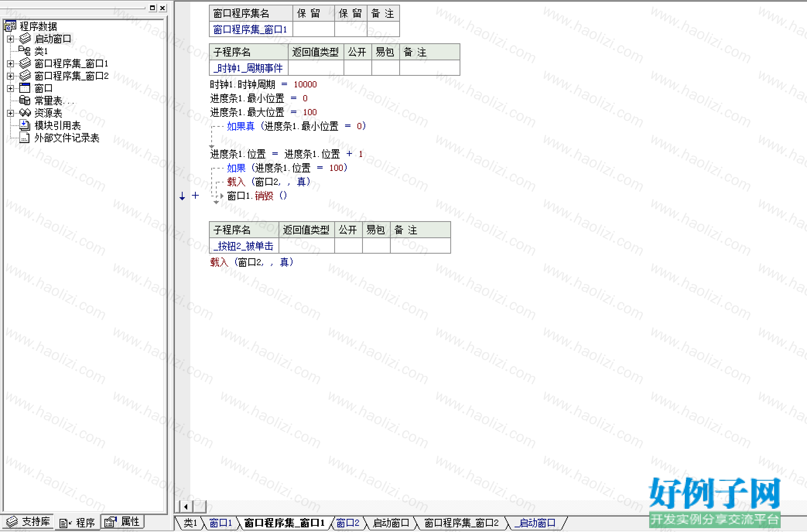Click the 类1 class icon
Screen dimensions: 807x532
coord(25,51)
